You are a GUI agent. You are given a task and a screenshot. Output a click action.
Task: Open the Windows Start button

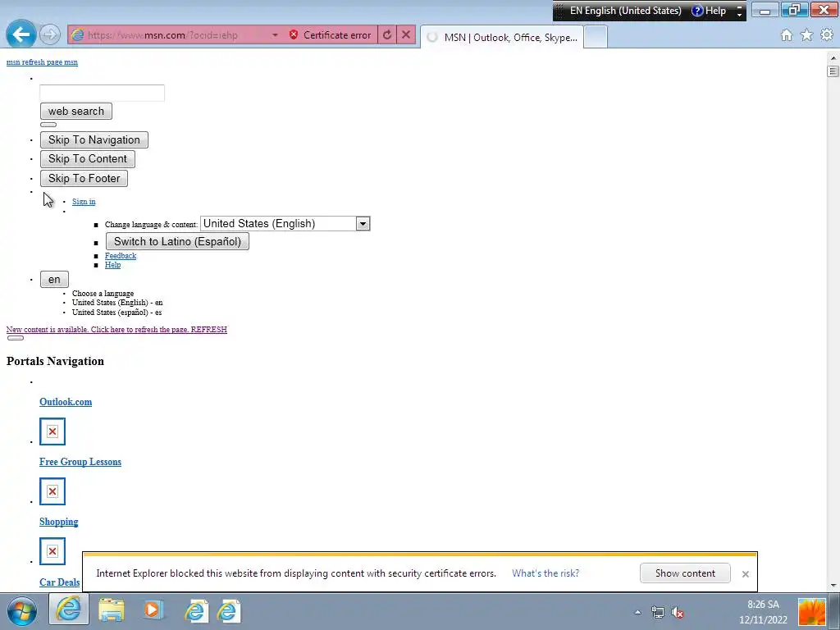(22, 611)
